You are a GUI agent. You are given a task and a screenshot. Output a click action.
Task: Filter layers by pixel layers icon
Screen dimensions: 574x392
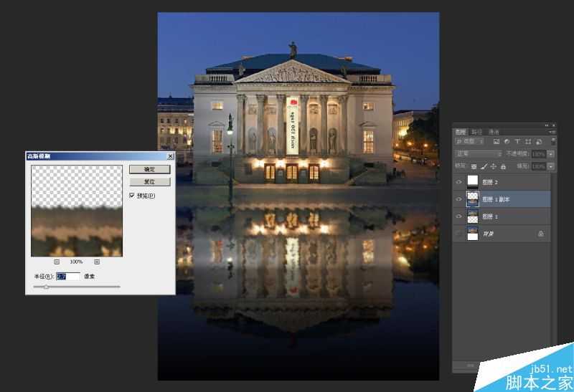(x=497, y=141)
